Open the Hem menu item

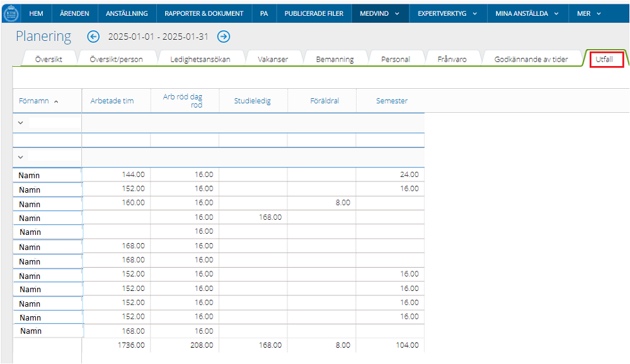36,13
